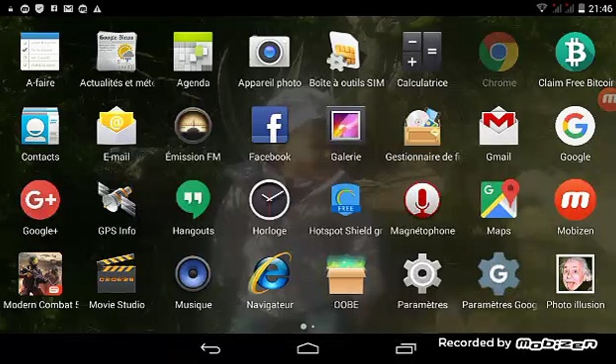The image size is (616, 364).
Task: Open GPS Info app
Action: click(x=116, y=200)
